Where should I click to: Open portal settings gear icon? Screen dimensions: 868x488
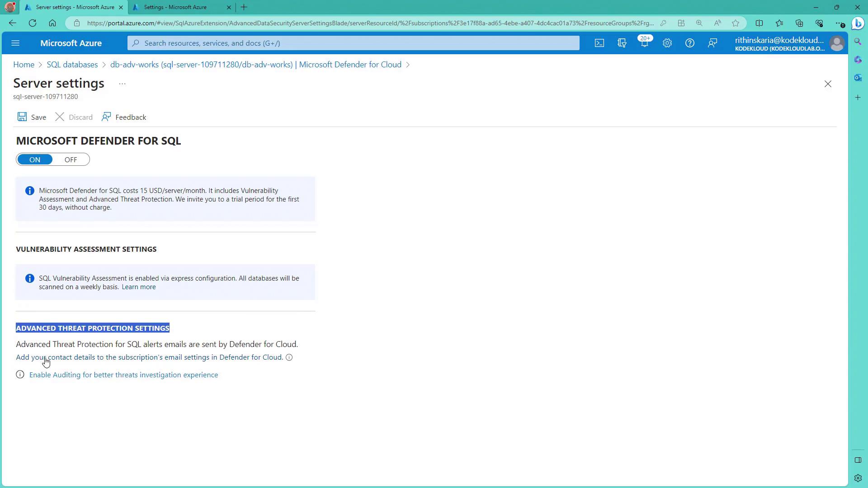pos(667,43)
